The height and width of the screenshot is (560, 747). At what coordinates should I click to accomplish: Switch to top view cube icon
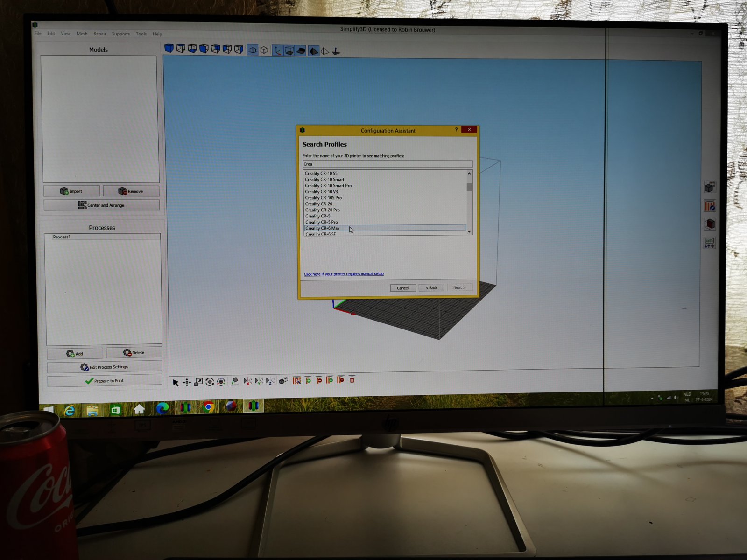coord(181,49)
